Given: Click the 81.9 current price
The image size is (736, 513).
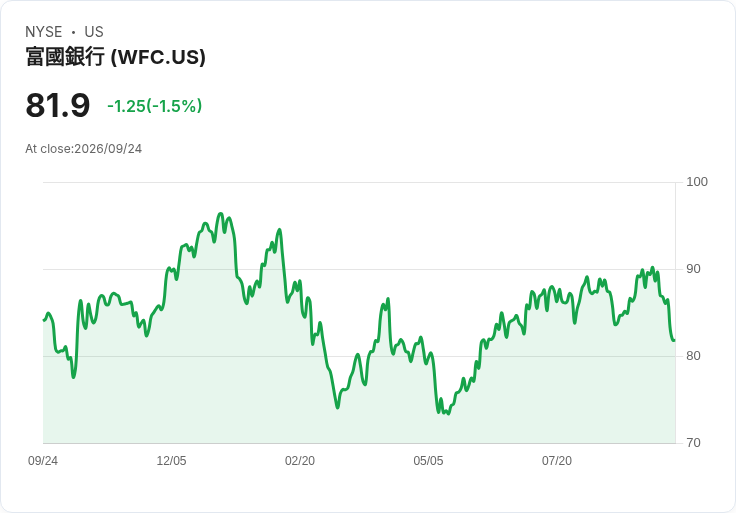Looking at the screenshot, I should click(57, 106).
